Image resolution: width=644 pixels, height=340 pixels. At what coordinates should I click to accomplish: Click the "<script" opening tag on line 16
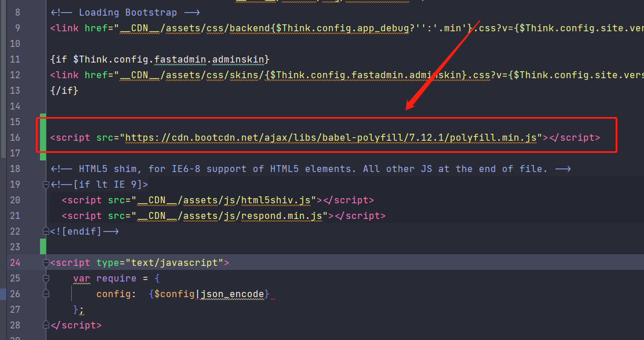[x=70, y=137]
